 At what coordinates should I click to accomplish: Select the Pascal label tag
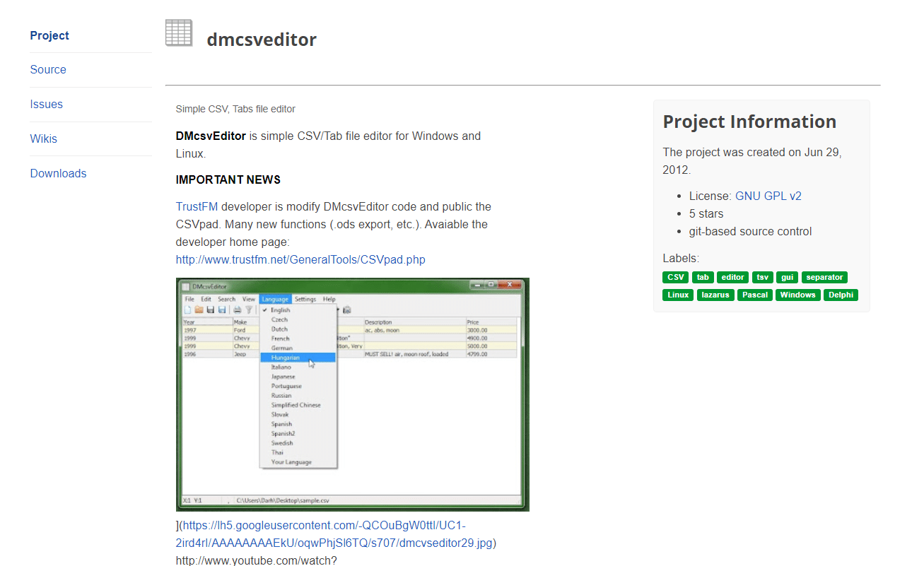point(755,295)
